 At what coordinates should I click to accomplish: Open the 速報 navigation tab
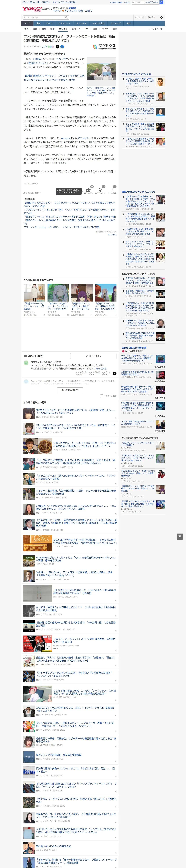[x=38, y=24]
